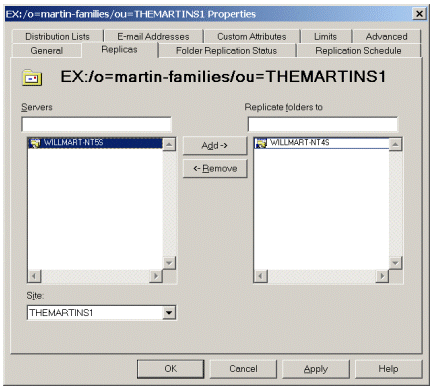Screen dimensions: 432x388
Task: Switch to the General tab
Action: [x=47, y=51]
